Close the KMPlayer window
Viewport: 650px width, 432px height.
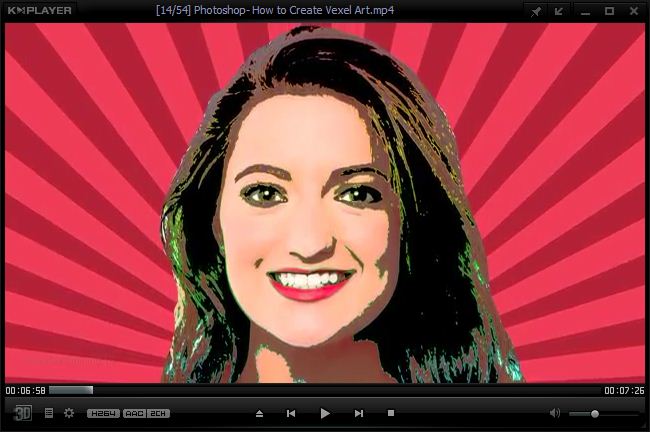(634, 11)
